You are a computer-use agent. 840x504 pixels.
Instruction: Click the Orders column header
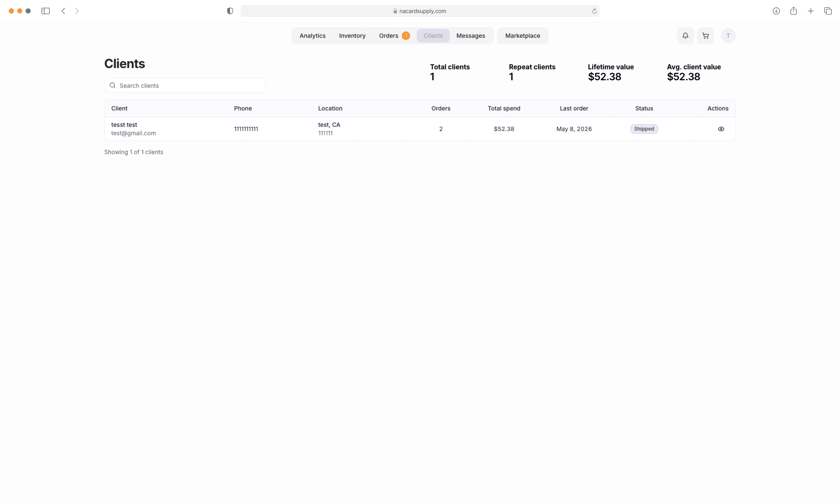point(441,108)
